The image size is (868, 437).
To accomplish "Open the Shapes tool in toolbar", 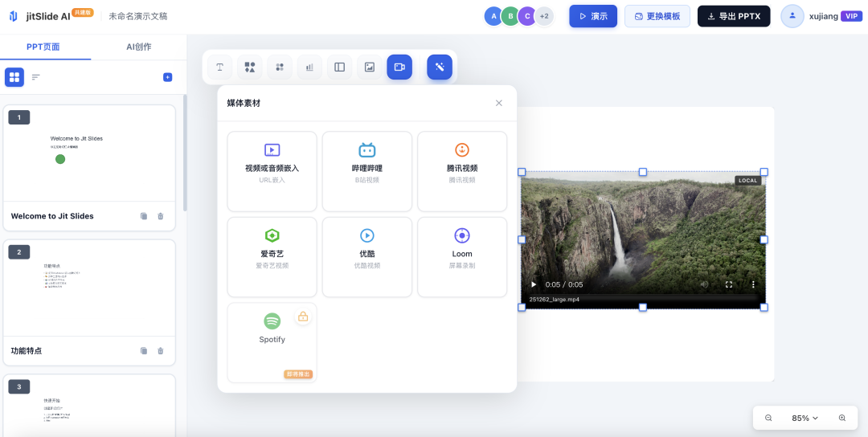I will pos(250,67).
